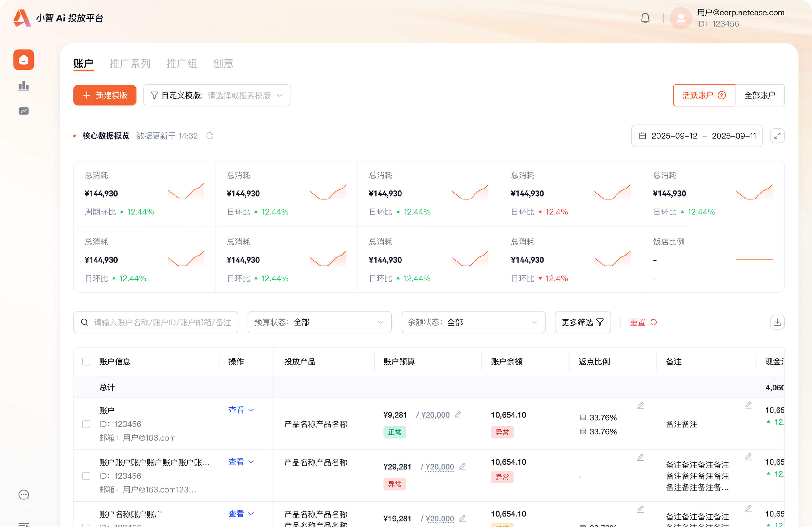The width and height of the screenshot is (812, 527).
Task: Open the trend monitor sidebar icon
Action: [x=24, y=111]
